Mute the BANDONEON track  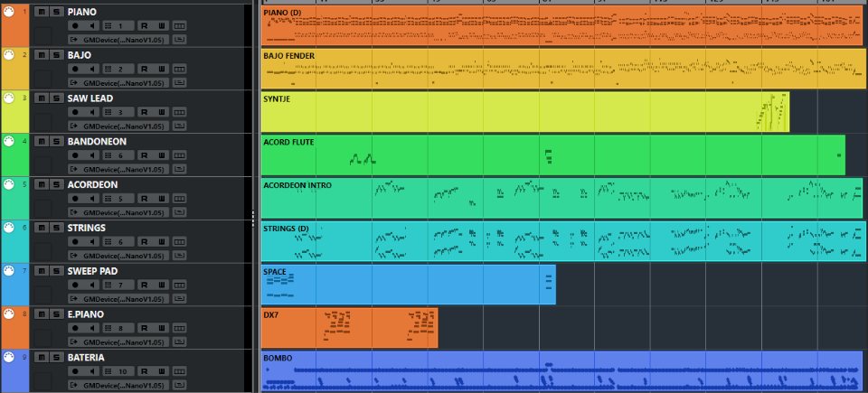coord(42,141)
